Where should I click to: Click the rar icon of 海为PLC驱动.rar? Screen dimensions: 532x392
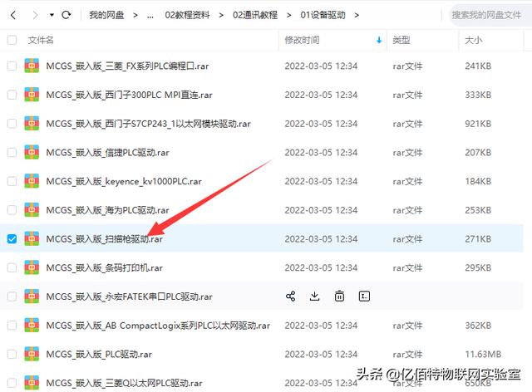pos(32,210)
